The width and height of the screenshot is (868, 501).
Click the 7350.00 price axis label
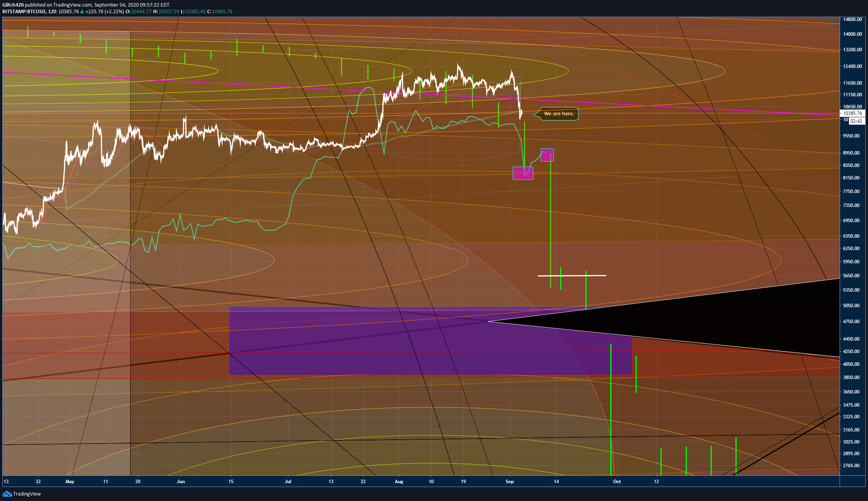[x=851, y=205]
